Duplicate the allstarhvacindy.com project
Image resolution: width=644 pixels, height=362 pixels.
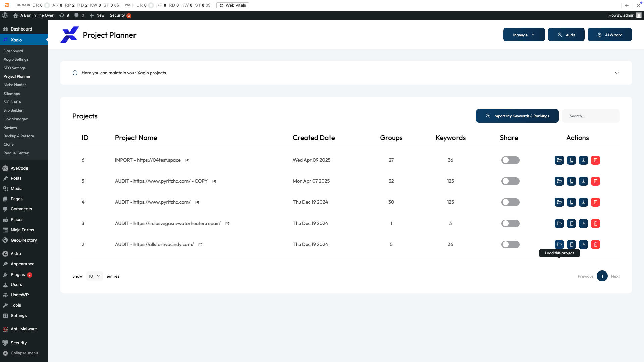coord(571,245)
